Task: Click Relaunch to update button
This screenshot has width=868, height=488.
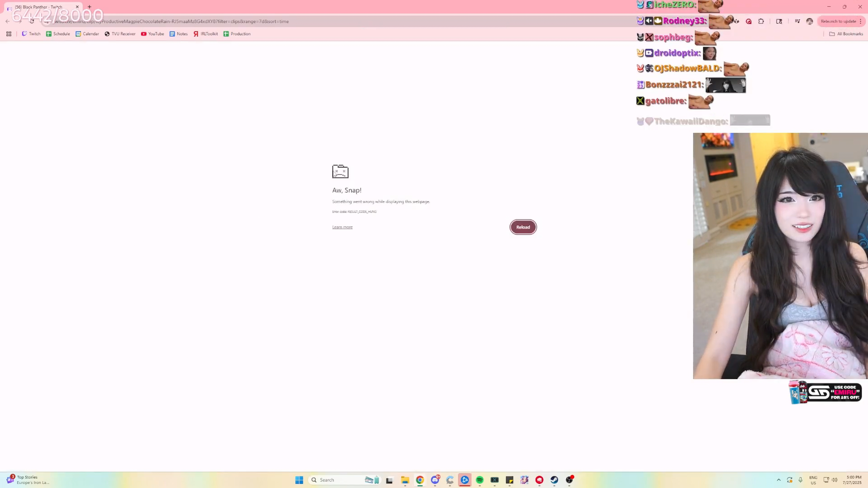Action: pos(838,21)
